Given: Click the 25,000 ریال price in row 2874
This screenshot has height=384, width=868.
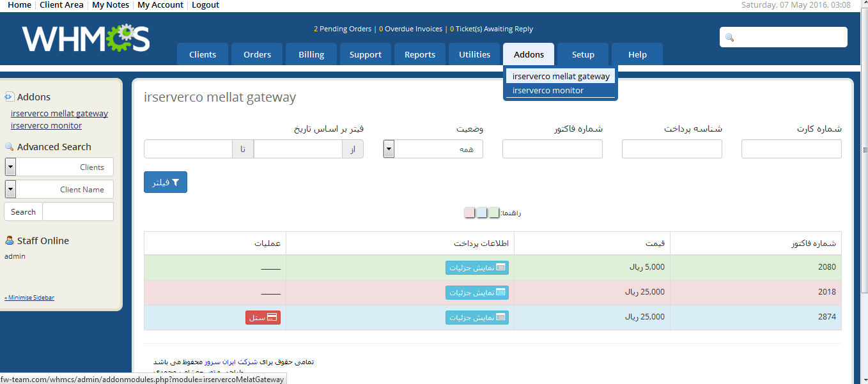Looking at the screenshot, I should pos(644,317).
